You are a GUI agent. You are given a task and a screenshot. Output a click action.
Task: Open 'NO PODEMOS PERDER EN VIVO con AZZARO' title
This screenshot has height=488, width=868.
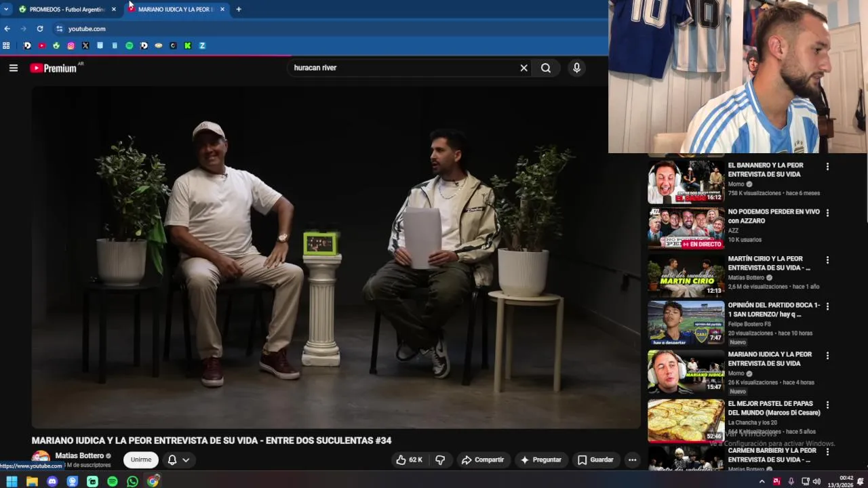coord(774,216)
